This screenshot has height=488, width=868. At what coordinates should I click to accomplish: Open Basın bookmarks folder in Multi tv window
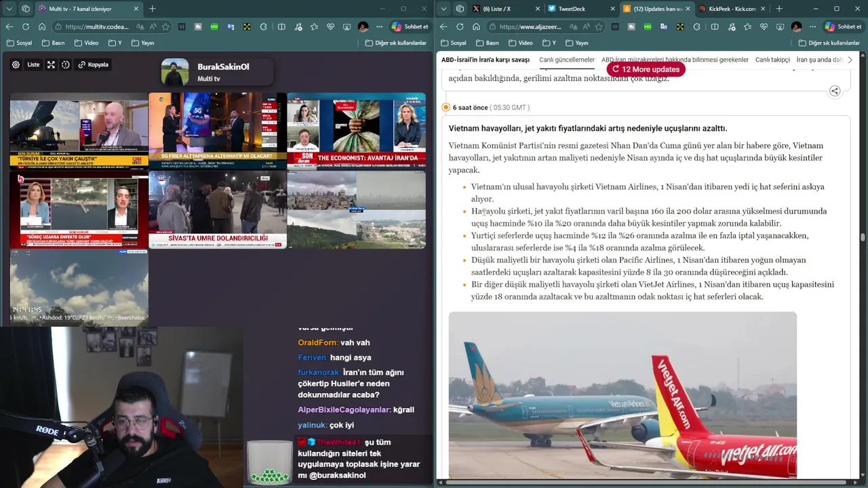pyautogui.click(x=53, y=43)
